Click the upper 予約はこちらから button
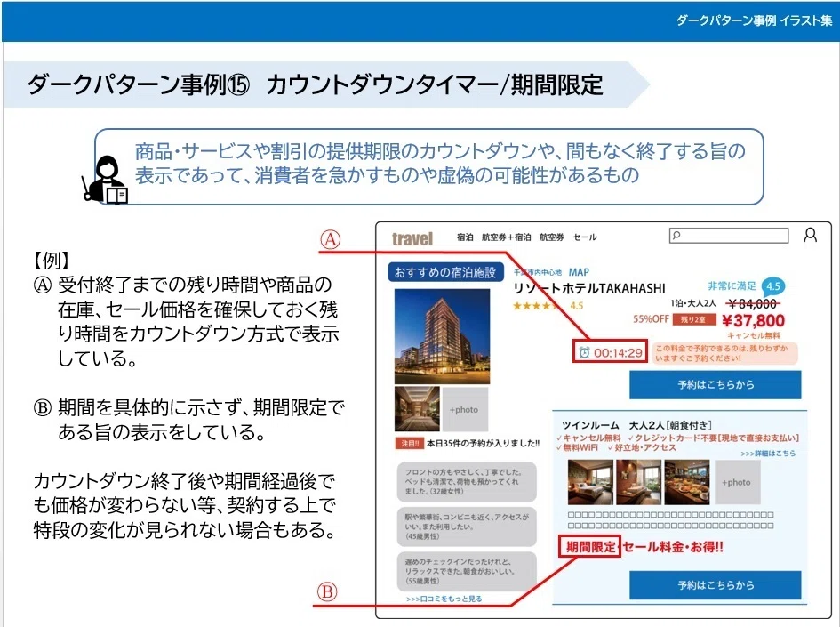840x627 pixels. pos(716,384)
